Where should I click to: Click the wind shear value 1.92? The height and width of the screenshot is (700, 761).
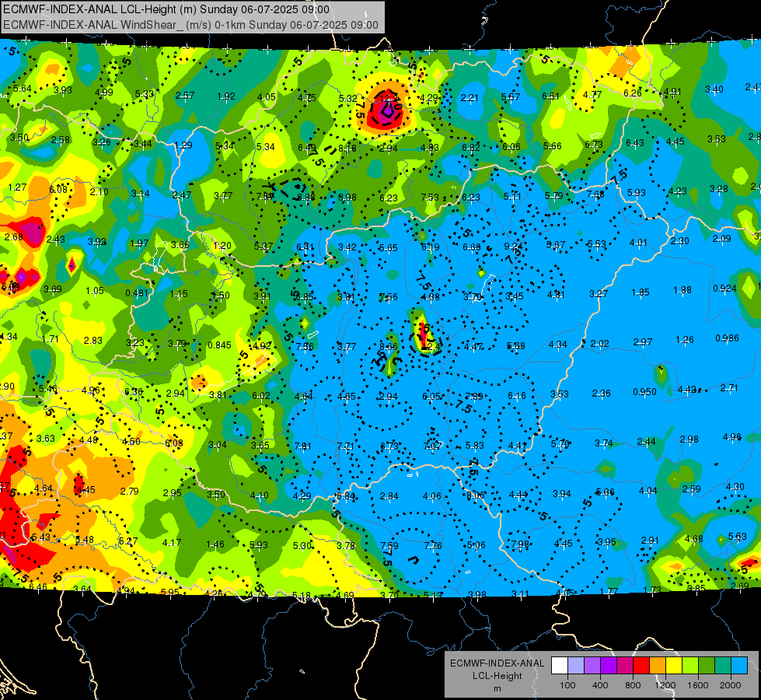[x=226, y=96]
